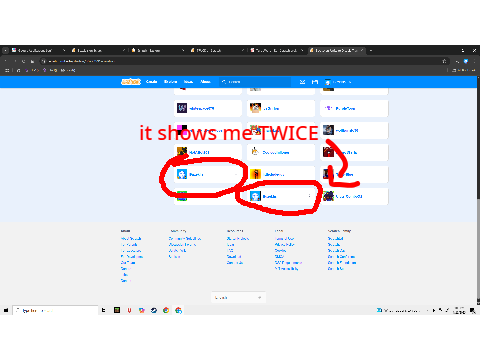Open the bookmarks bar apps grid icon

point(7,70)
